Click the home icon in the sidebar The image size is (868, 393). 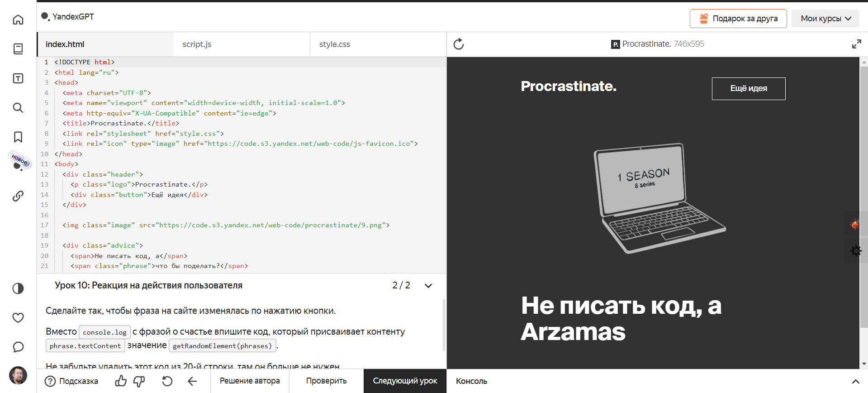18,19
